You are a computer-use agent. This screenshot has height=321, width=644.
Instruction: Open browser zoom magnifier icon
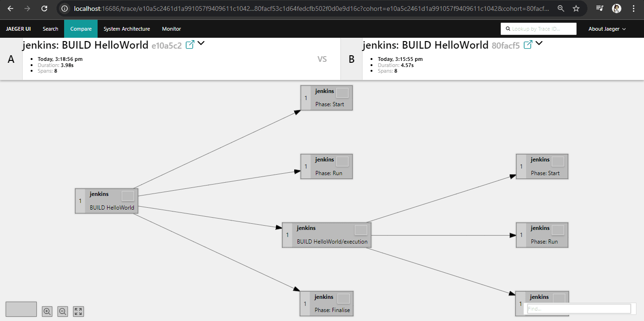point(561,8)
